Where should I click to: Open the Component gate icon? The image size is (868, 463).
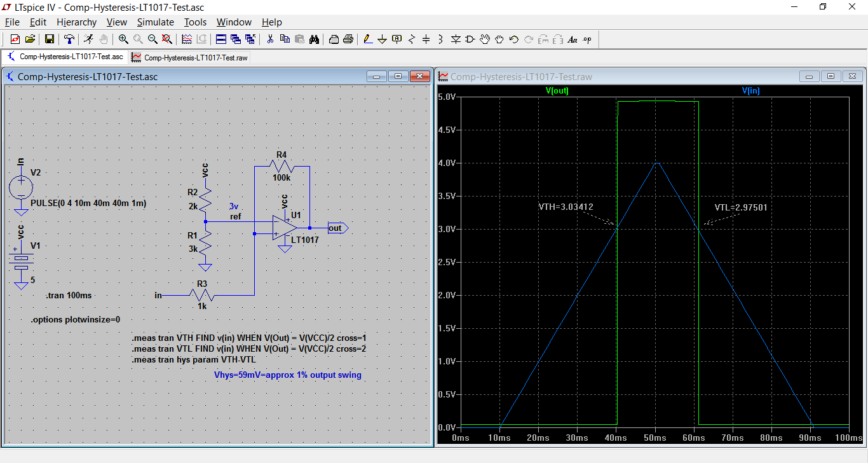coord(470,39)
